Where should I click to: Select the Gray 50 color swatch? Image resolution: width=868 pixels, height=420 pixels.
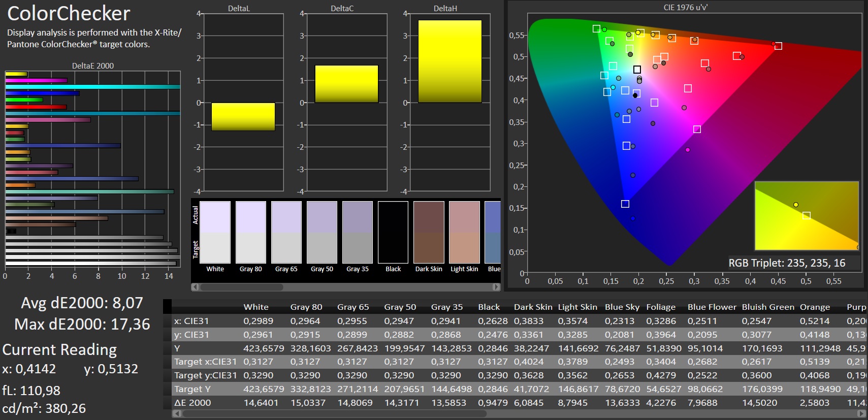pos(322,232)
